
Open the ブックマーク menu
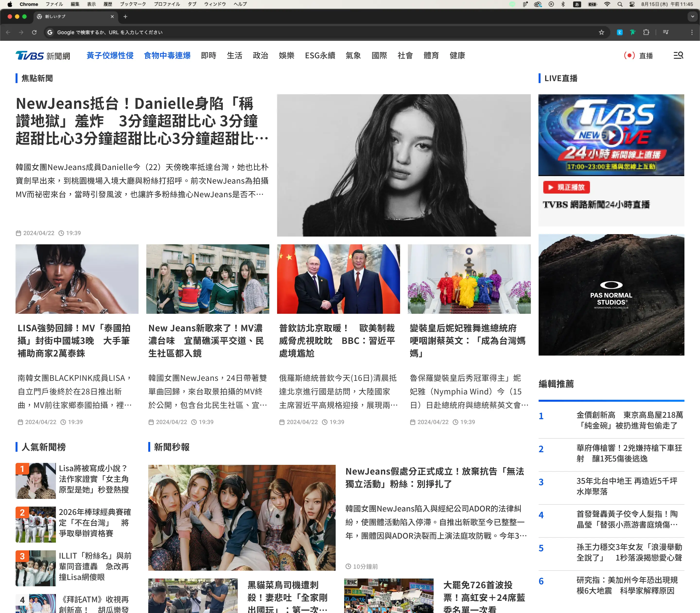[132, 4]
